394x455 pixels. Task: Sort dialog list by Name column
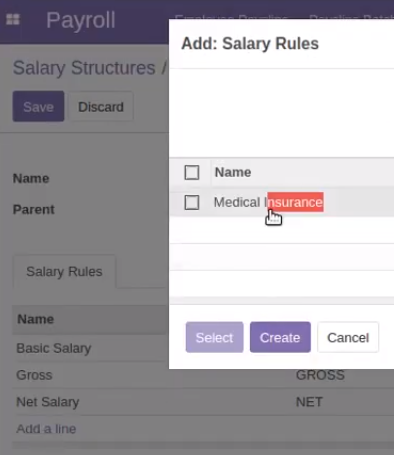click(x=233, y=172)
